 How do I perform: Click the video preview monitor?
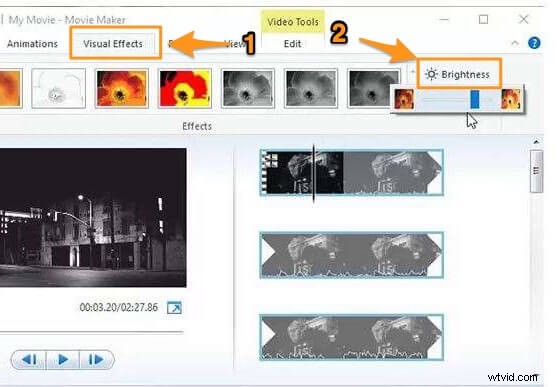point(93,217)
